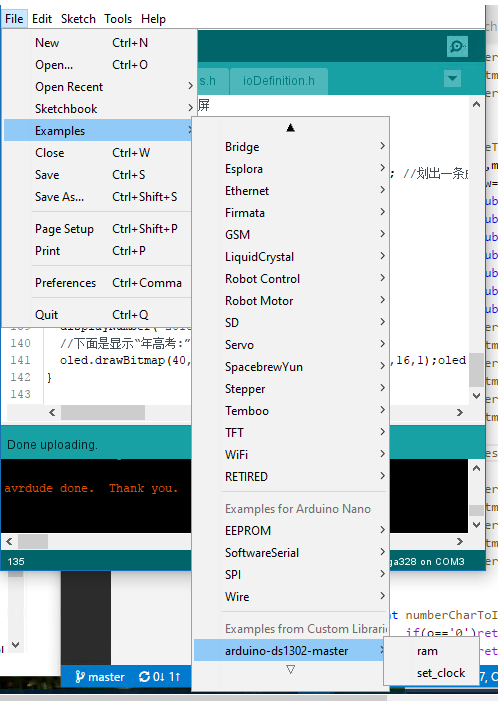Screen dimensions: 498x701
Task: Click the code editor vertical scrollbar down arrow
Action: coord(477,396)
